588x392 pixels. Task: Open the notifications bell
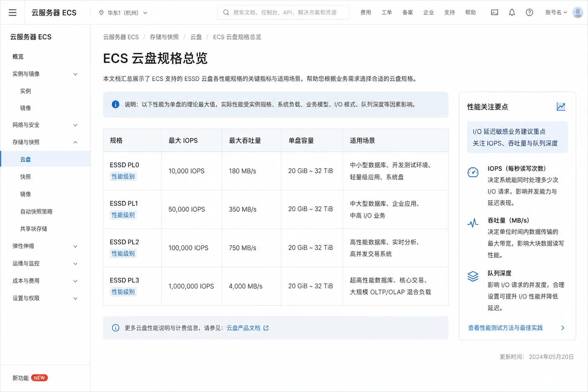pos(512,13)
